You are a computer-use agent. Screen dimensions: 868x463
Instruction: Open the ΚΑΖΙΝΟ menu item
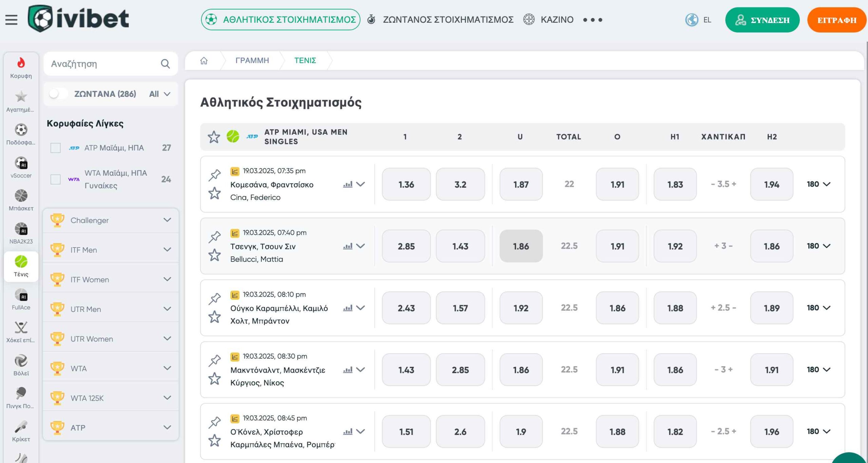[x=556, y=20]
